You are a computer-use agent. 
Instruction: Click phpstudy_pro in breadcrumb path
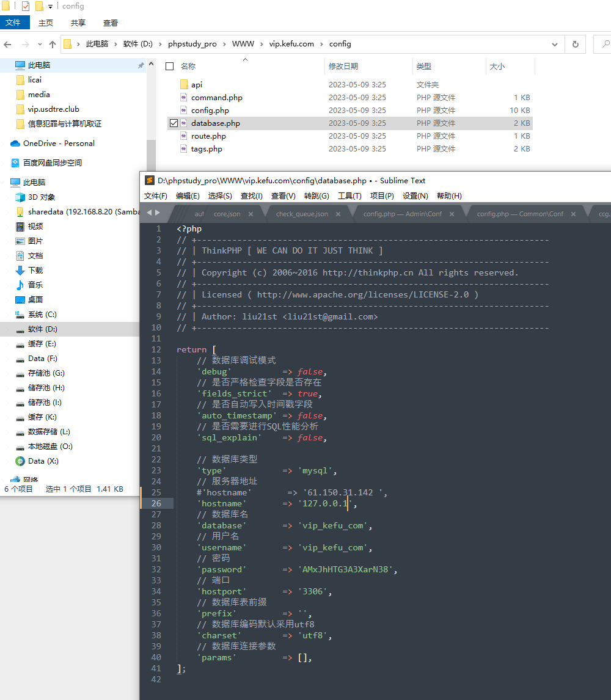(x=192, y=44)
